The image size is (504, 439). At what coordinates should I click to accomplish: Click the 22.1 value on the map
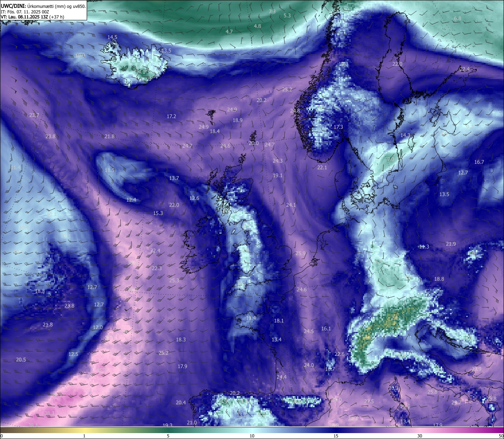322,167
